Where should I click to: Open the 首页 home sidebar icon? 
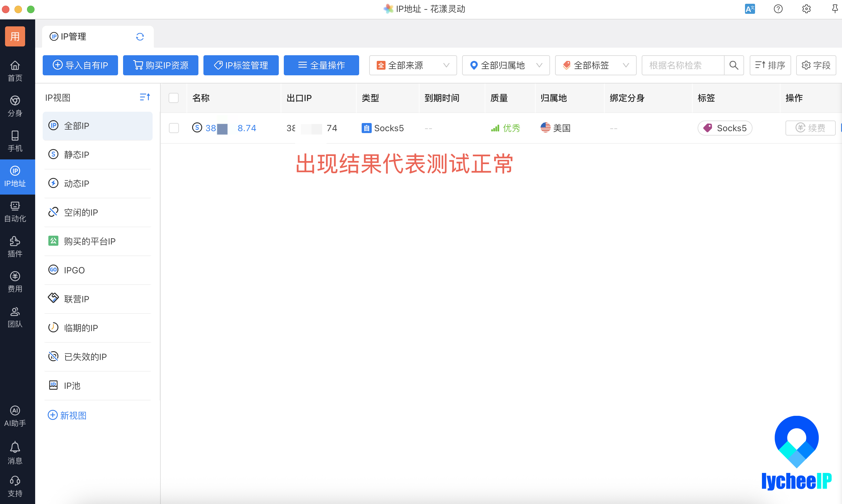pyautogui.click(x=15, y=71)
